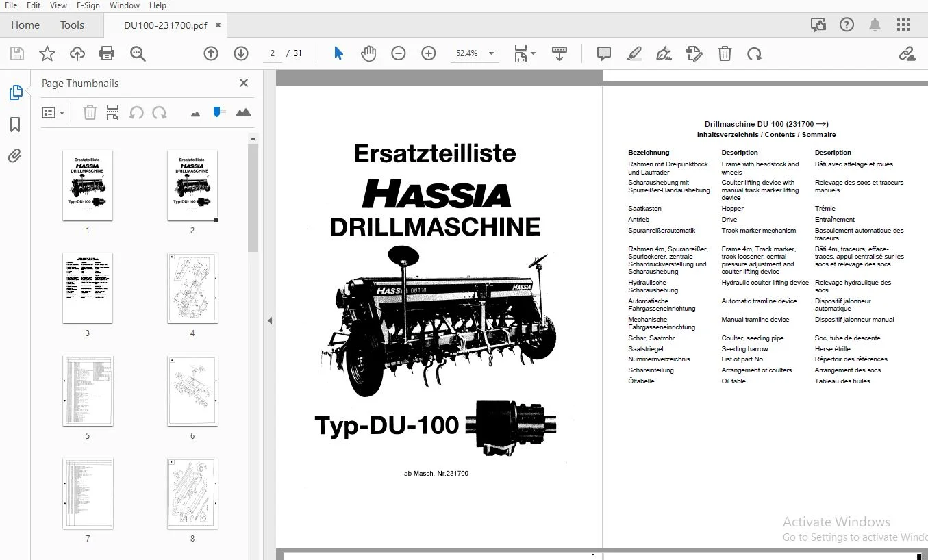This screenshot has height=560, width=928.
Task: Open the help question mark icon
Action: coord(847,25)
